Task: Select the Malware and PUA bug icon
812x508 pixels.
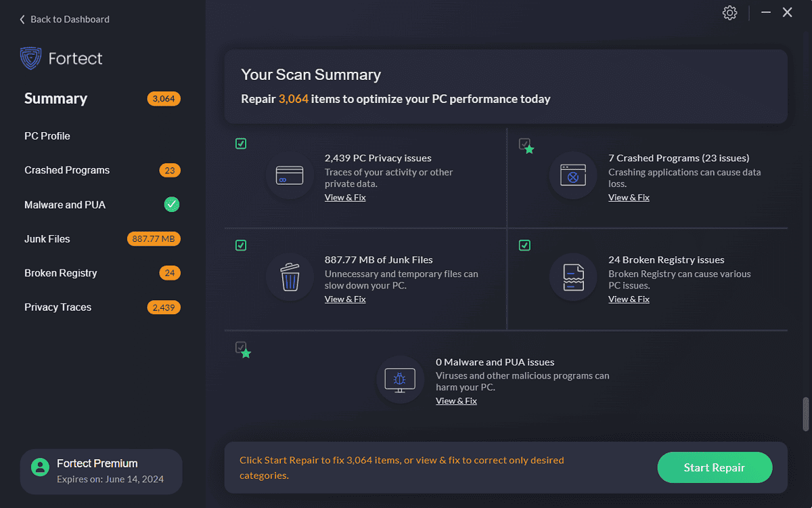Action: 400,380
